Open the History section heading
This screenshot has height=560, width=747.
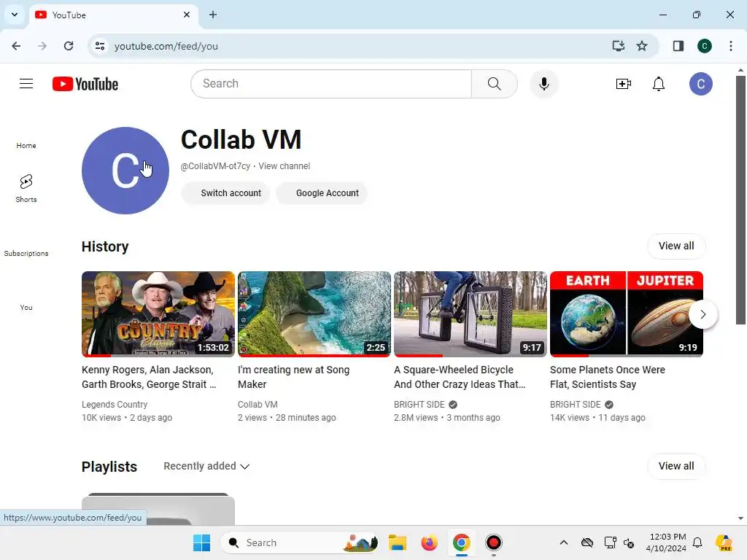105,246
